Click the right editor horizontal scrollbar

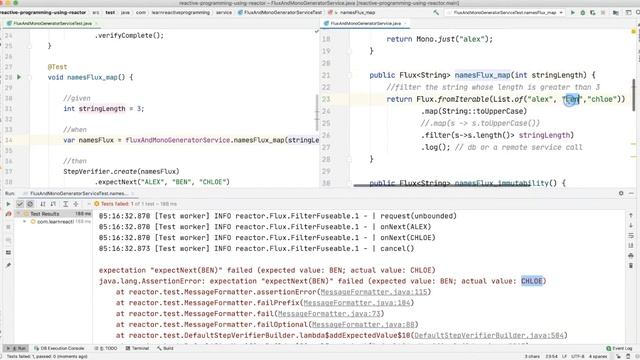click(443, 185)
